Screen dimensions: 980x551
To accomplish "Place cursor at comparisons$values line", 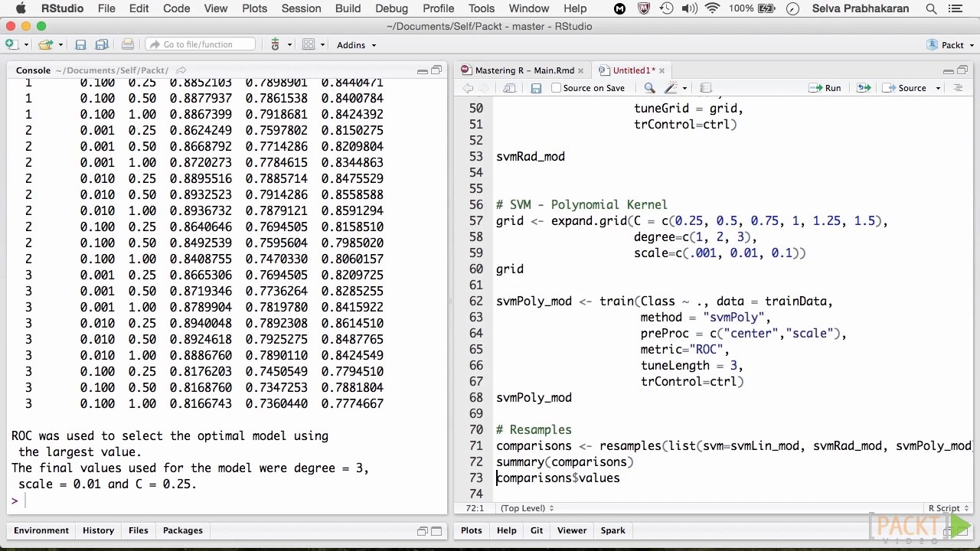I will point(558,478).
